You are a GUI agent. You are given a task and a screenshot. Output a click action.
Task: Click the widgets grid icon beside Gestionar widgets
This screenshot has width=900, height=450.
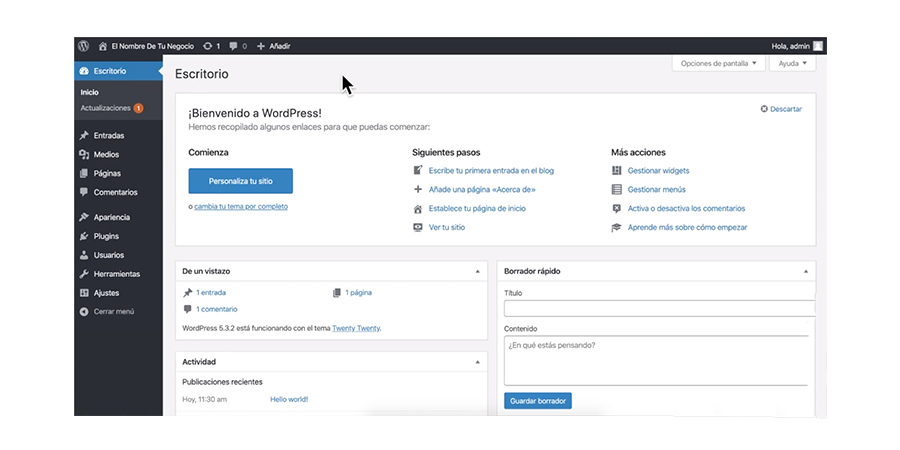tap(616, 170)
